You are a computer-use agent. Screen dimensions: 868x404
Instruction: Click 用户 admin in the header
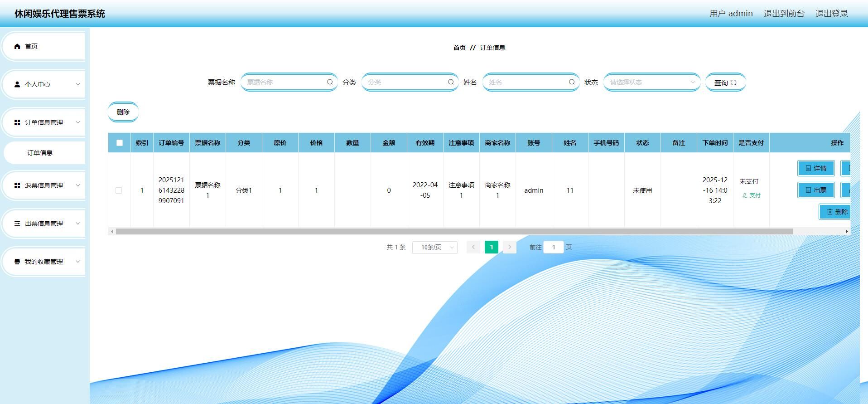(731, 14)
